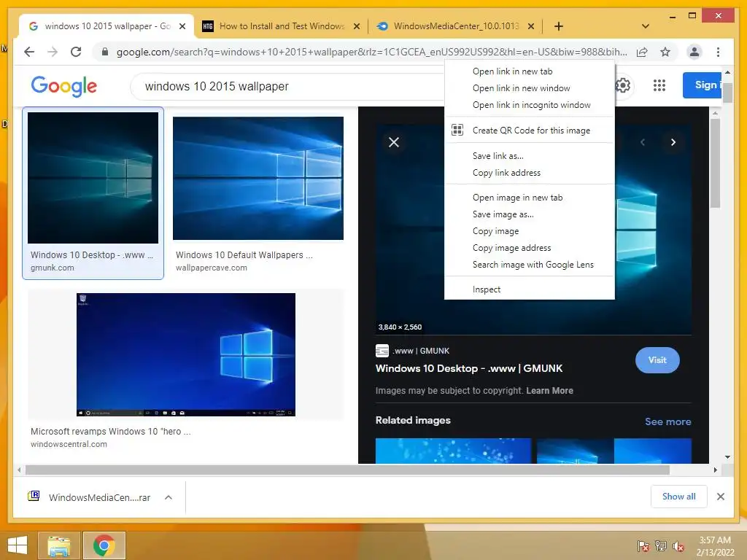Click the padlock site info icon
Screen dimensions: 747x560
[105, 52]
